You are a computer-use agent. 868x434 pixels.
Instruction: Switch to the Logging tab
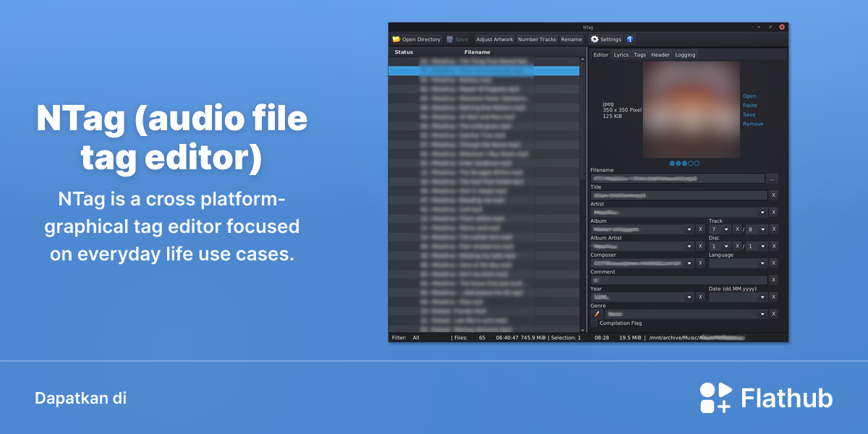(x=685, y=55)
